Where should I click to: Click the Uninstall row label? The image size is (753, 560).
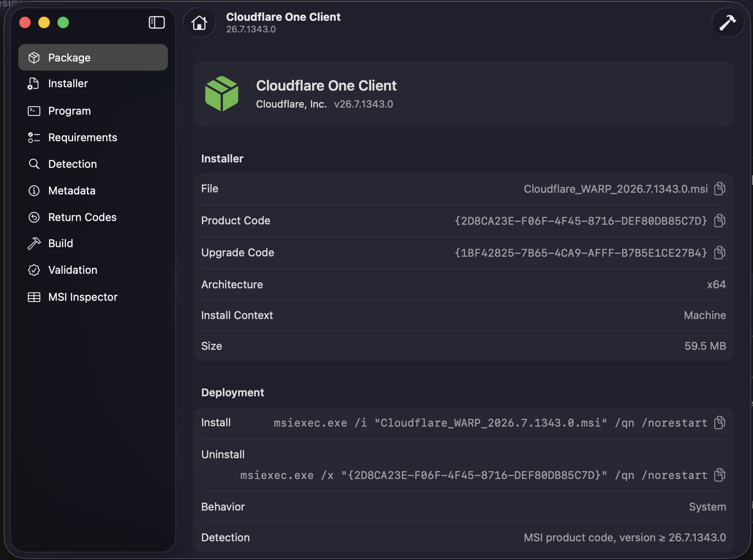click(x=223, y=454)
